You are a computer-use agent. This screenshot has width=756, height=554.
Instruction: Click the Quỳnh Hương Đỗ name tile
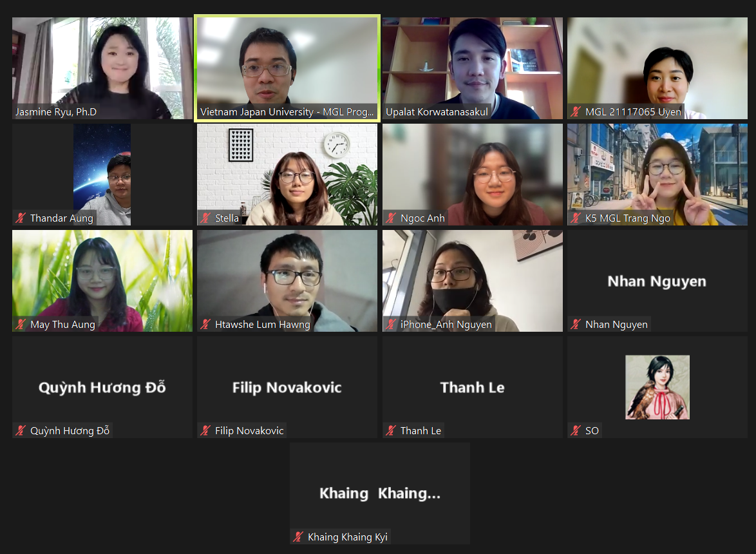click(102, 387)
